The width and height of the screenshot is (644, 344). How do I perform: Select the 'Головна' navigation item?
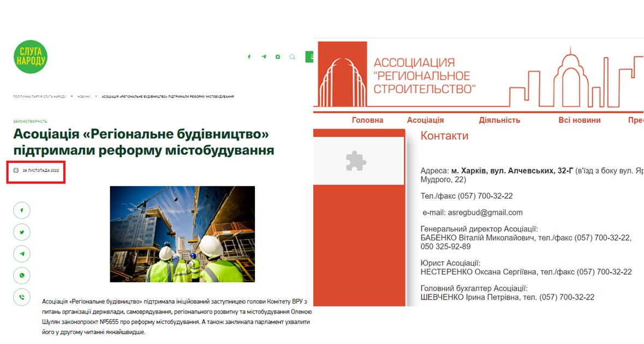point(367,120)
